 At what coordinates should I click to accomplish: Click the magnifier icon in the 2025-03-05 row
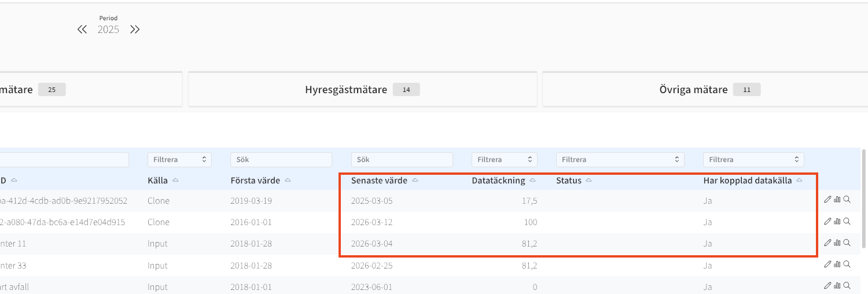(x=847, y=199)
